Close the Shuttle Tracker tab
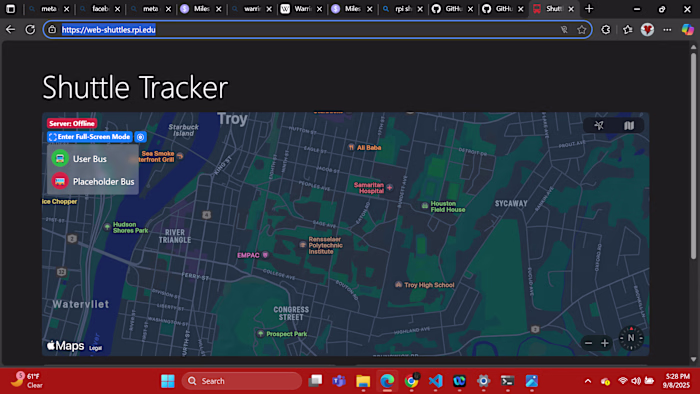Screen dimensions: 700x394 (571, 9)
